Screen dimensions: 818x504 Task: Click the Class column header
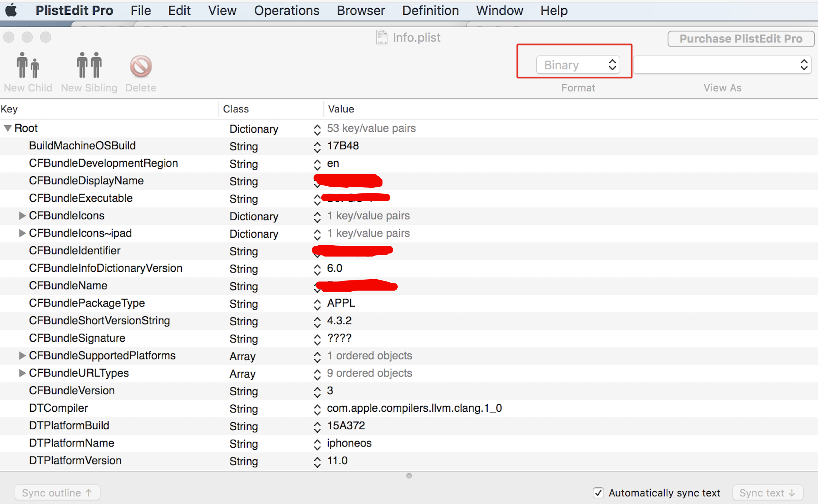tap(271, 109)
